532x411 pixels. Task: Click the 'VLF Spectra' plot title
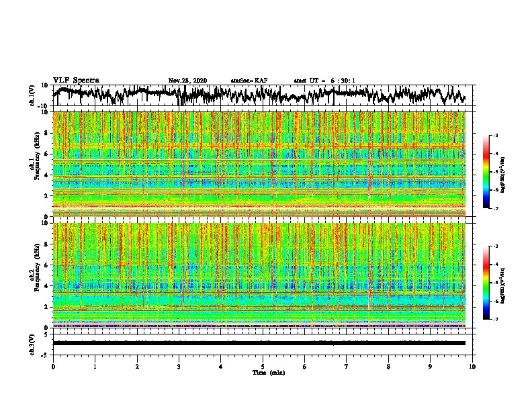point(76,81)
